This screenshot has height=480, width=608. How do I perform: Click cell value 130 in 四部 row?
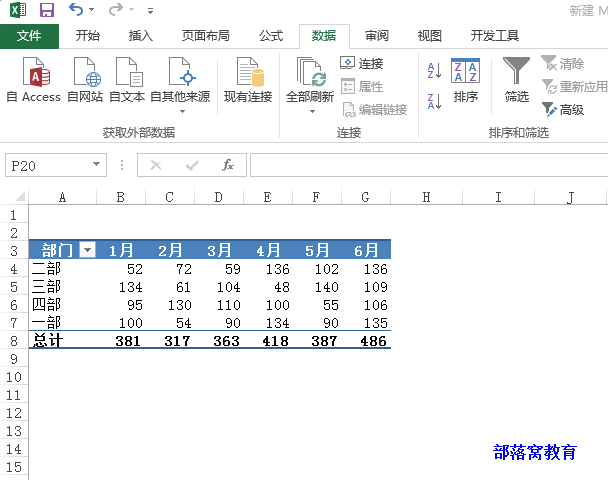(170, 304)
